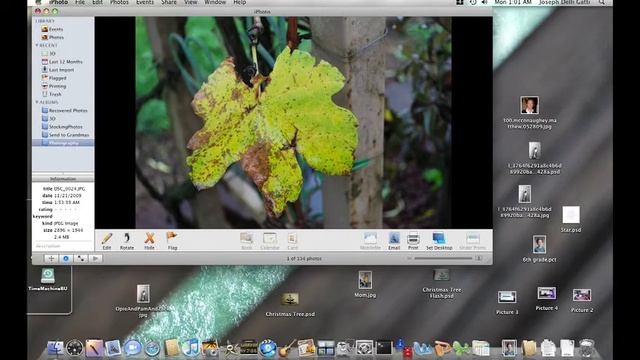Image resolution: width=640 pixels, height=360 pixels.
Task: Click the title field DSC_0024.JPG
Action: click(70, 189)
